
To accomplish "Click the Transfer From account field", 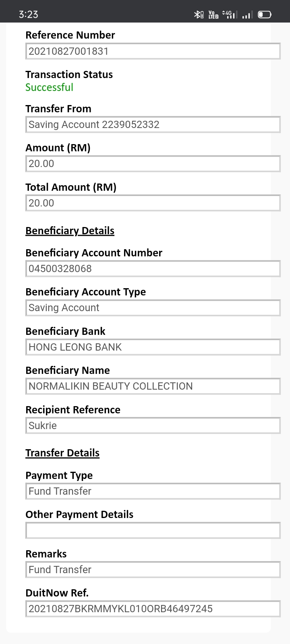I will click(x=153, y=124).
